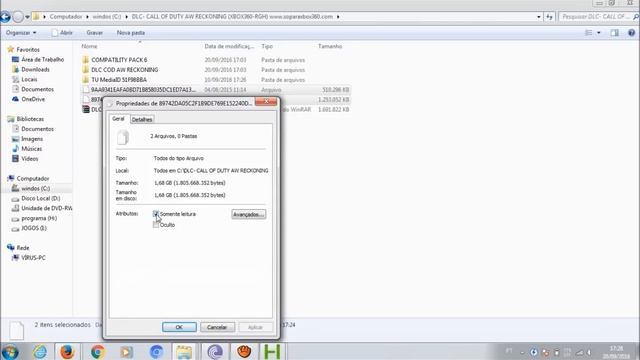Open the Organizar menu

pyautogui.click(x=21, y=33)
